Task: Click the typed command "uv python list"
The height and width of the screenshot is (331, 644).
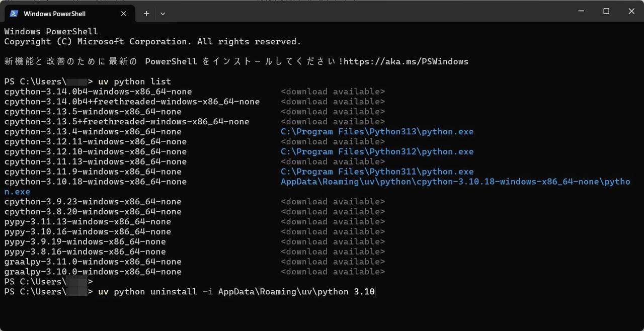Action: click(x=134, y=81)
